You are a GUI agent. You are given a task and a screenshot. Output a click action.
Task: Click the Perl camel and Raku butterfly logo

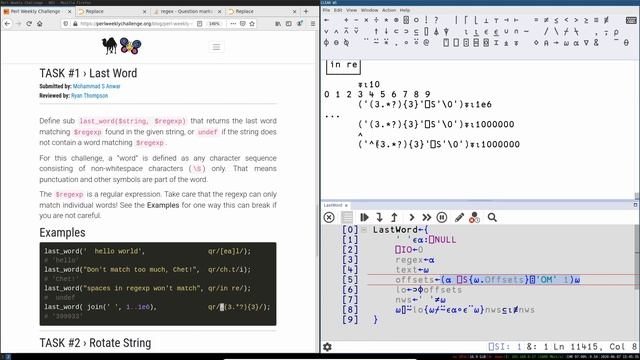tap(122, 46)
